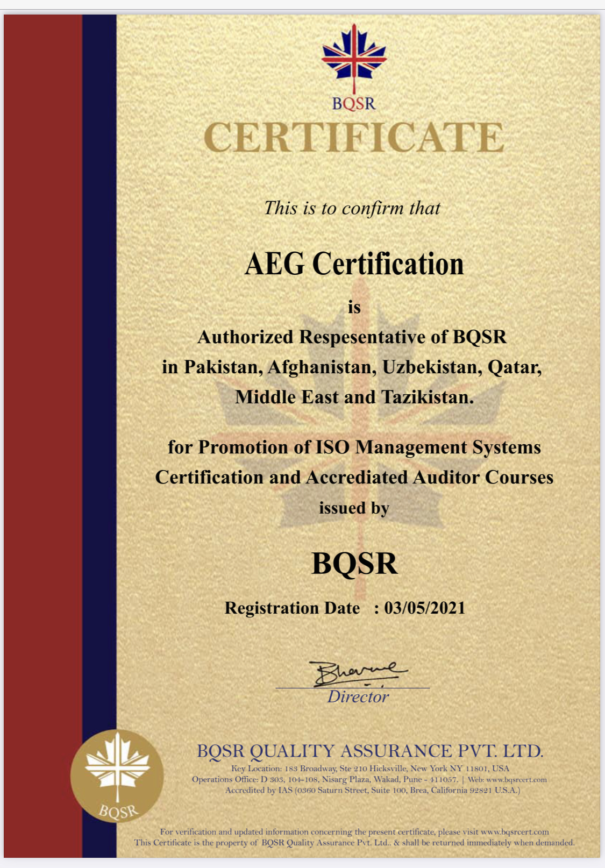This screenshot has height=868, width=605.
Task: Click the "Middle East and Tazikistan" line
Action: pos(354,397)
